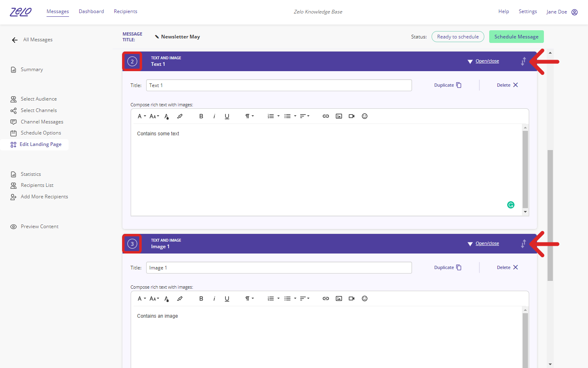Open the Dashboard tab
588x368 pixels.
(91, 11)
